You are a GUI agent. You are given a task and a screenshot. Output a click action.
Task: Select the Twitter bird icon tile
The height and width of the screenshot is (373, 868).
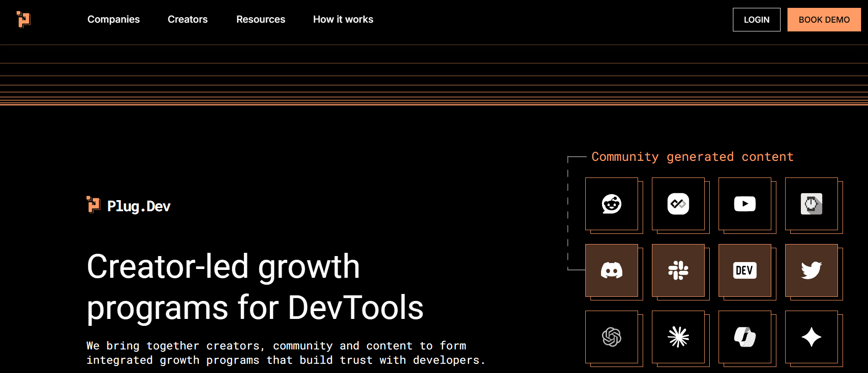[812, 270]
